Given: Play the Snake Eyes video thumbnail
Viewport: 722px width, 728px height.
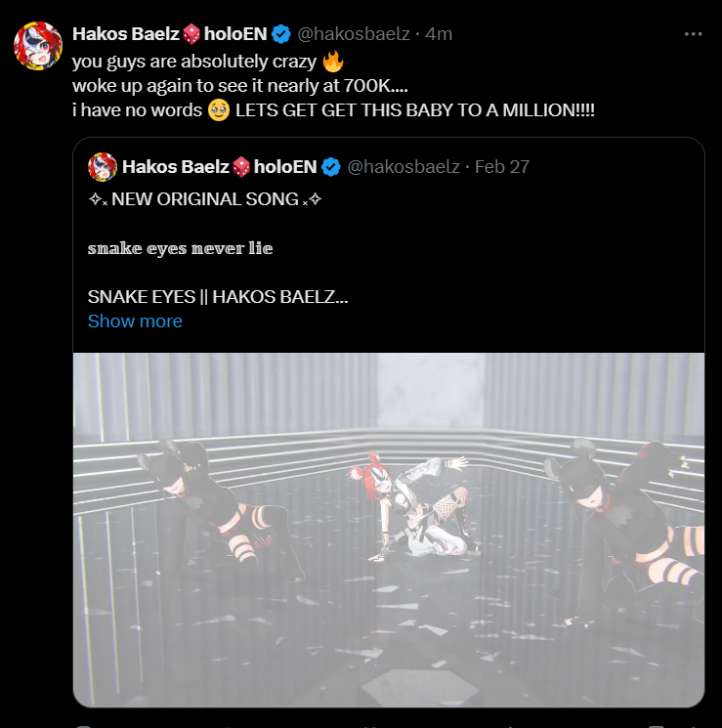Looking at the screenshot, I should click(x=388, y=530).
